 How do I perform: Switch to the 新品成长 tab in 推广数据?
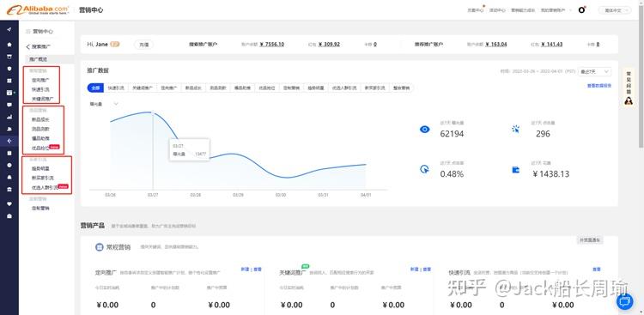192,88
